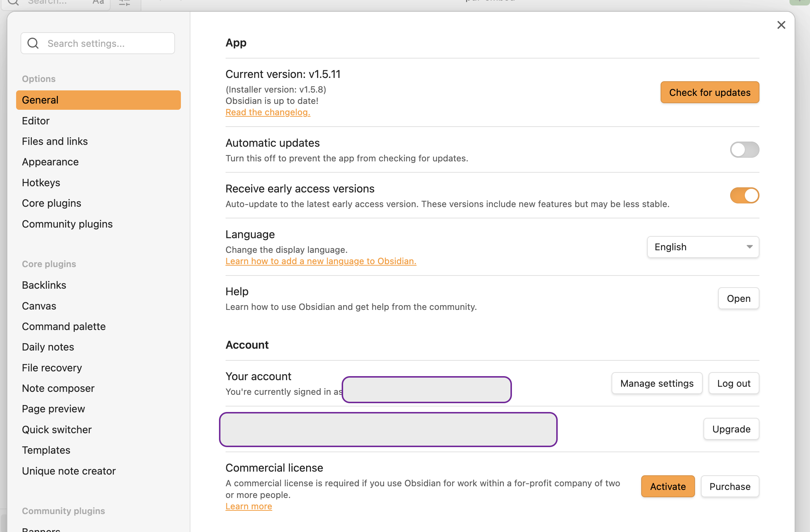Click the Help Open button

tap(738, 299)
